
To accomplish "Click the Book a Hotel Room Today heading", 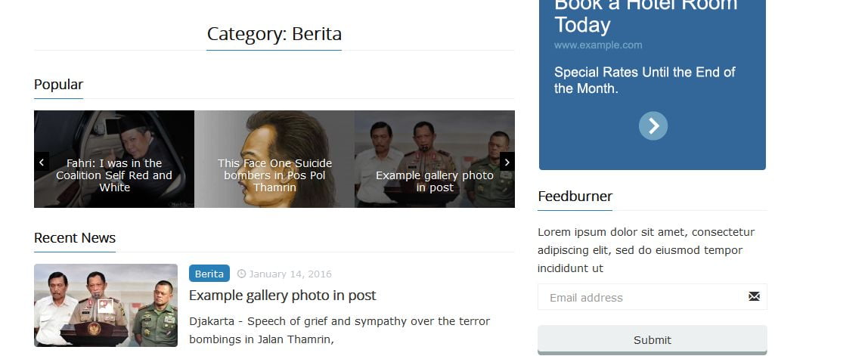I will (646, 15).
